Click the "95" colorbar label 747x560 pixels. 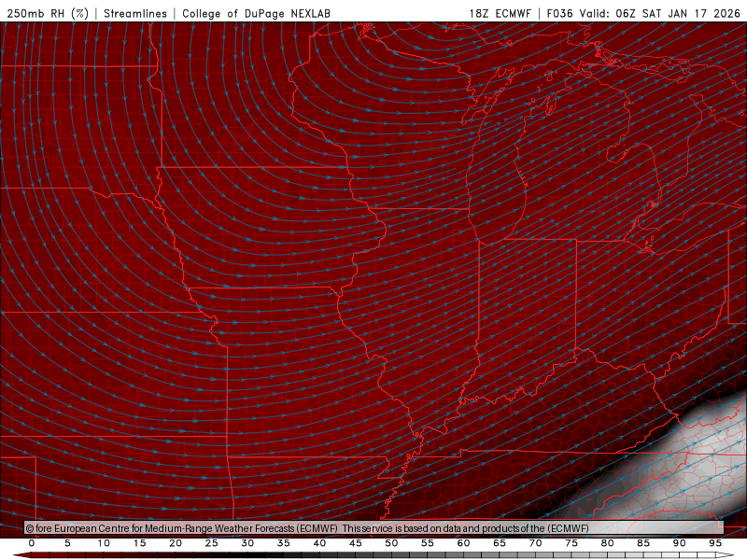point(715,543)
